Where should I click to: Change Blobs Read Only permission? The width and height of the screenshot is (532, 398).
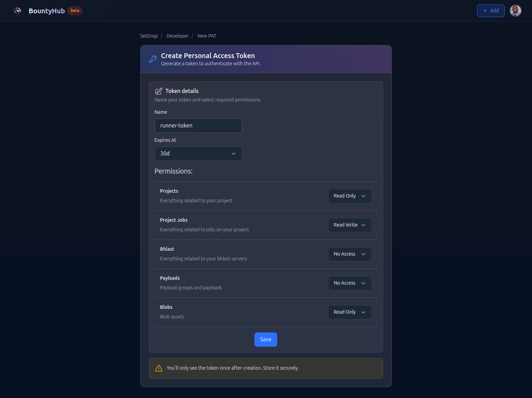pos(350,312)
